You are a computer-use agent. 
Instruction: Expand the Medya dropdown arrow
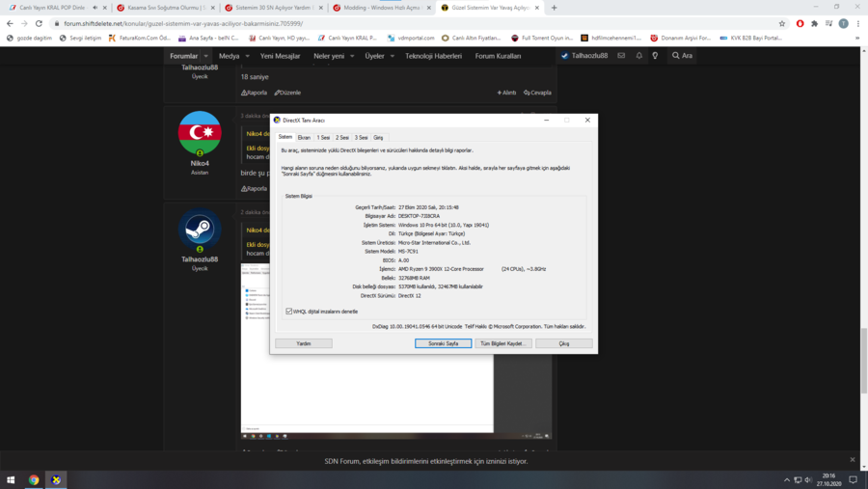tap(247, 56)
